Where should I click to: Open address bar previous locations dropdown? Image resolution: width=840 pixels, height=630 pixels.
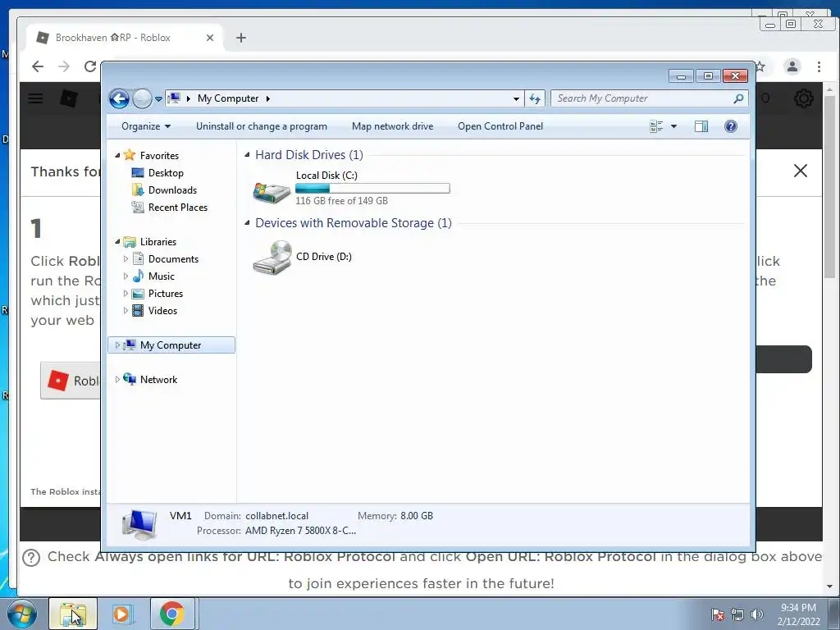tap(516, 98)
